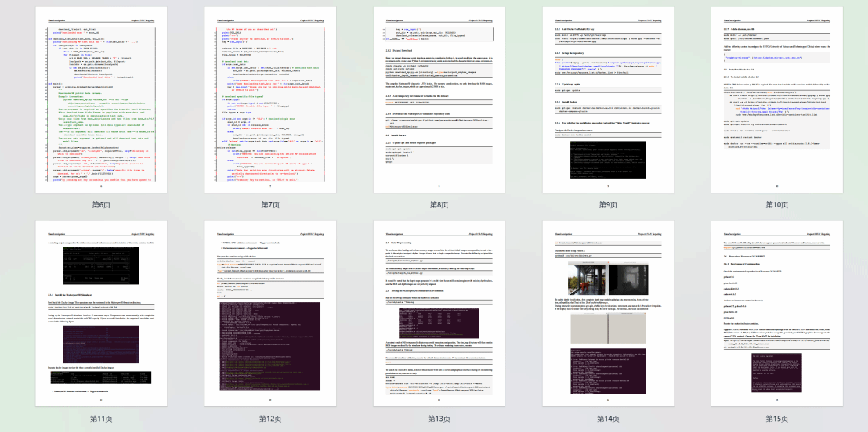Open the page 6 thumbnail

pyautogui.click(x=101, y=100)
